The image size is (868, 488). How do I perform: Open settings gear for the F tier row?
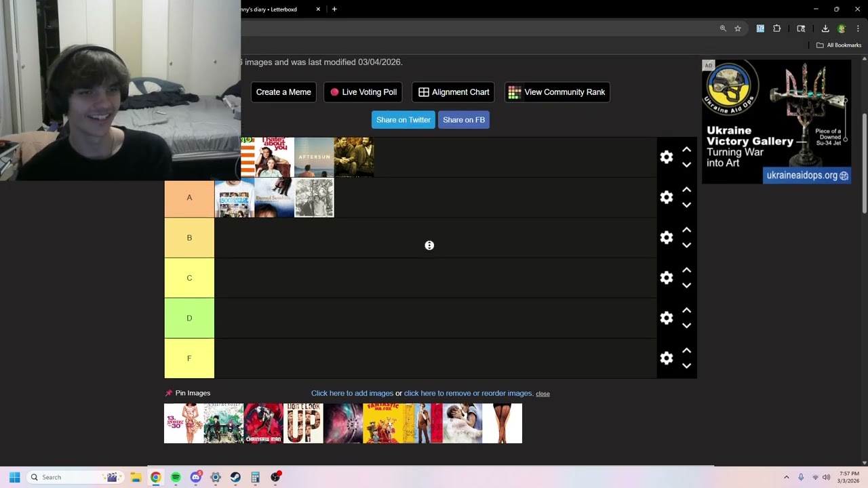click(x=667, y=358)
